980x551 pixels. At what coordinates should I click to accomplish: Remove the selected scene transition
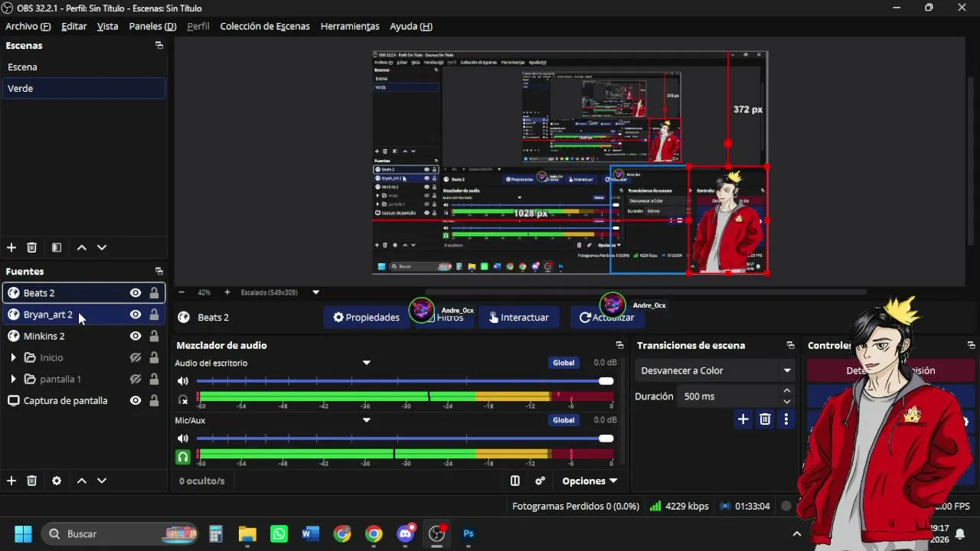(765, 419)
